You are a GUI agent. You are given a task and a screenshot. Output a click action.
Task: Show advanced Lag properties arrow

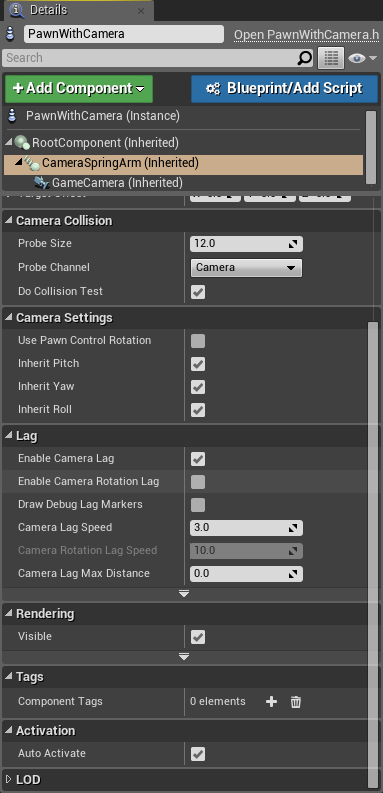184,594
